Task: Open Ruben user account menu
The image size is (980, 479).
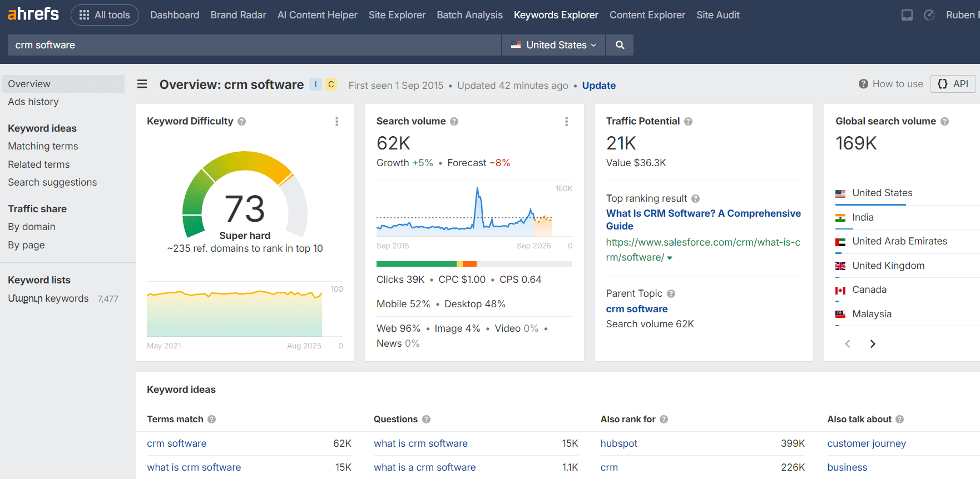Action: [962, 15]
